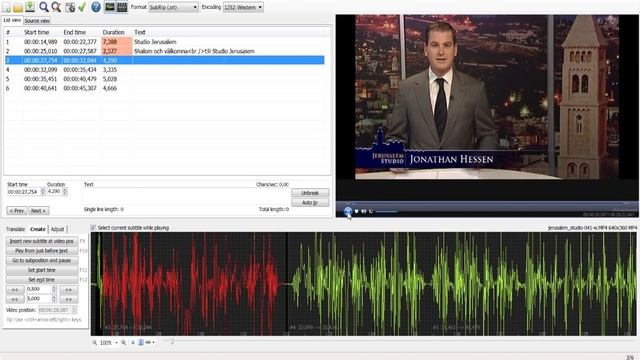Open Find with the magnifier icon
This screenshot has height=360, width=640.
click(44, 7)
